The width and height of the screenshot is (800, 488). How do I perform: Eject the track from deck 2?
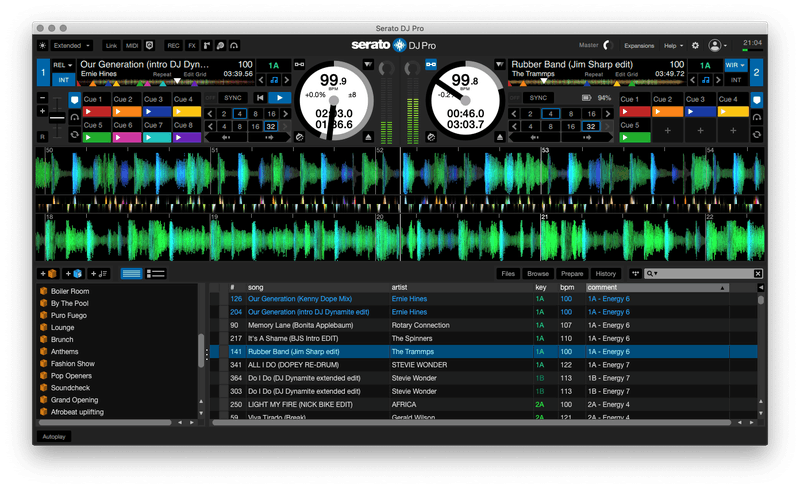point(499,137)
